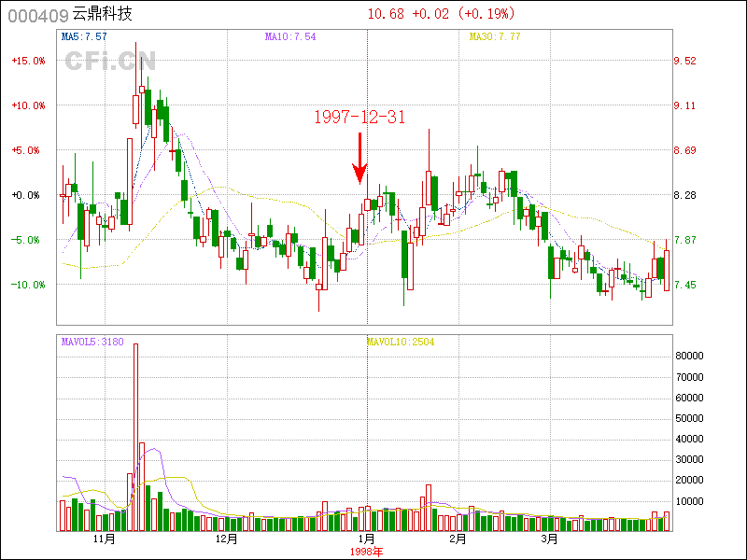Click the MAVOL5:3180 volume label

tap(92, 342)
